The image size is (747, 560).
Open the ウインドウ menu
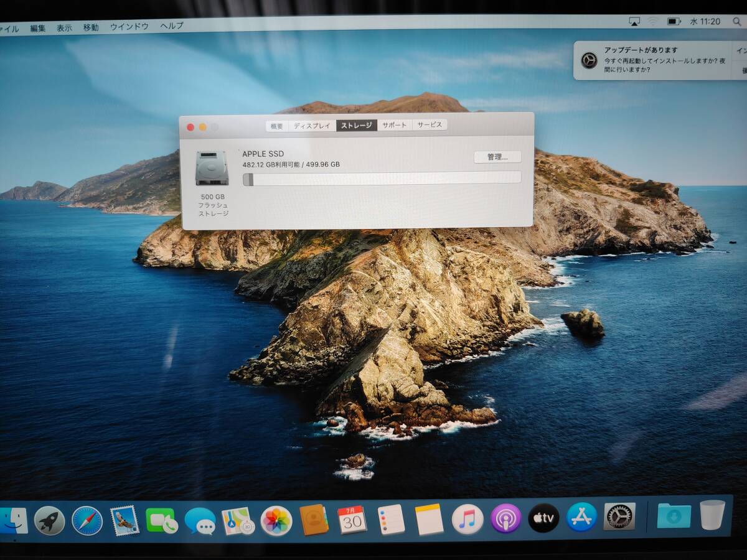[129, 27]
